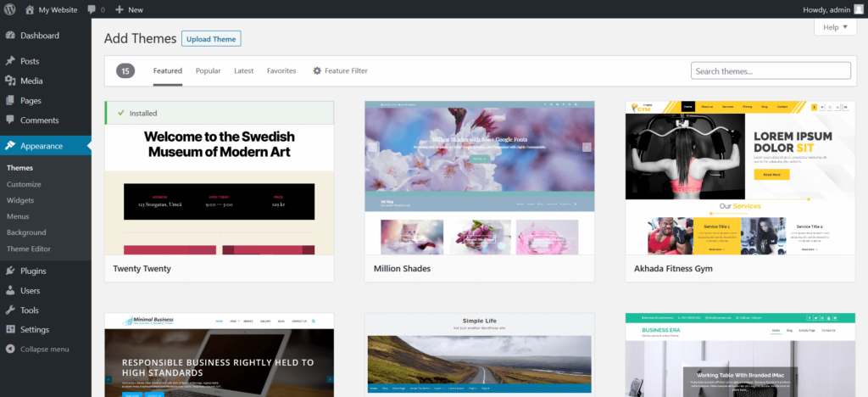Go to Posts in sidebar
868x397 pixels.
coord(30,61)
